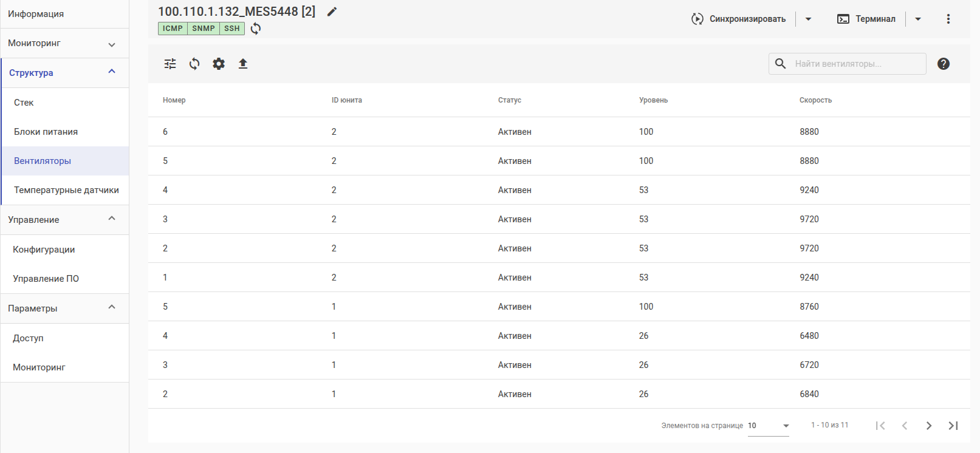Click the Синхронизировать button
Screen dimensions: 980x453
coord(739,19)
